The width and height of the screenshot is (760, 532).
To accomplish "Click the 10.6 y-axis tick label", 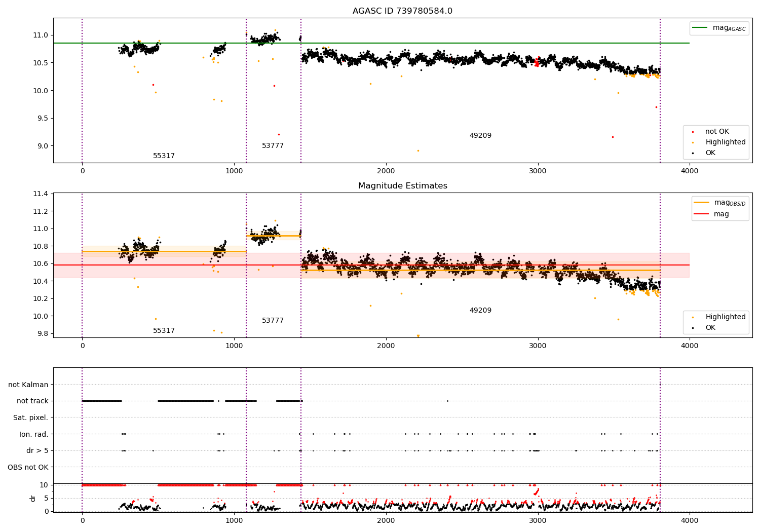I will point(40,264).
